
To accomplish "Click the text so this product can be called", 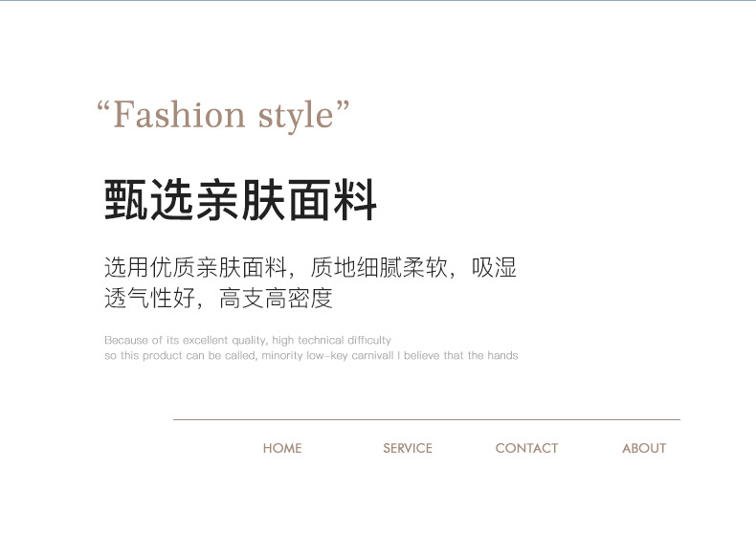I will point(179,355).
